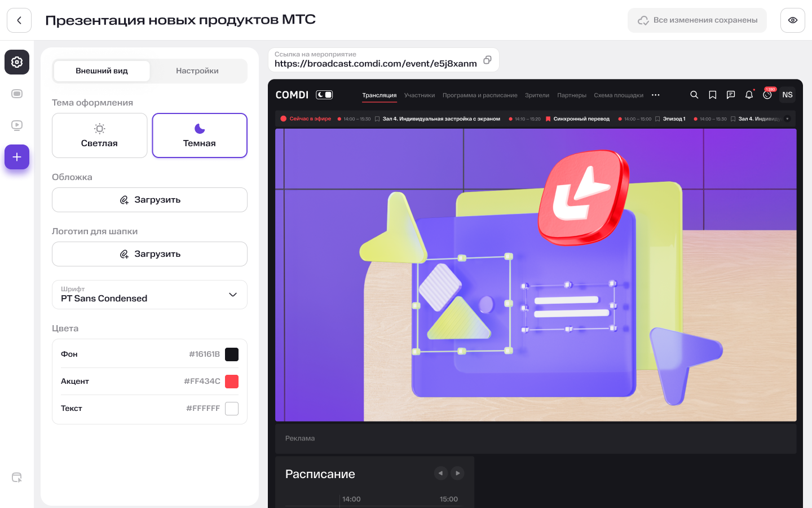The image size is (812, 508).
Task: Click the COMDI logo
Action: point(292,95)
